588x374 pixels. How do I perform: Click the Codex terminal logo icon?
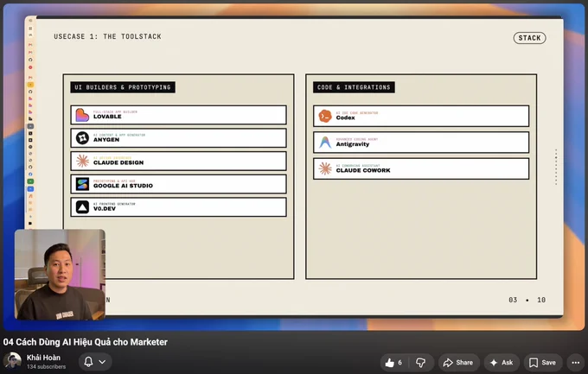[x=325, y=116]
